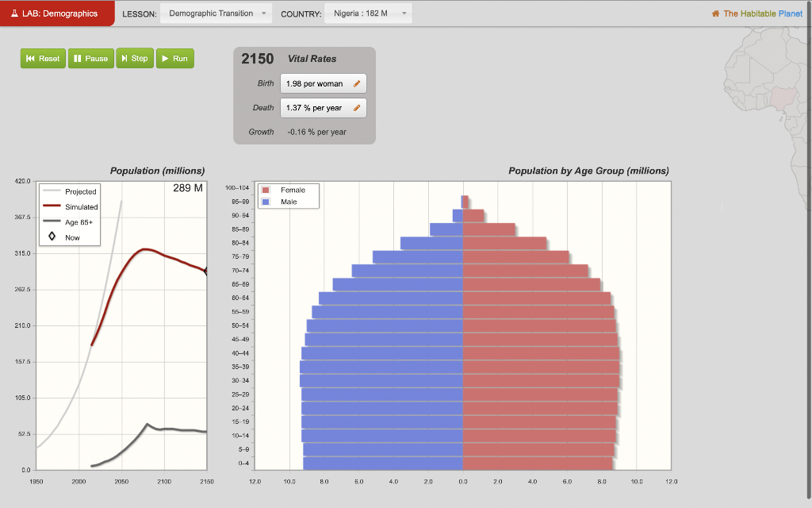
Task: Open the LESSON dropdown showing Demographic Transition
Action: tap(216, 13)
